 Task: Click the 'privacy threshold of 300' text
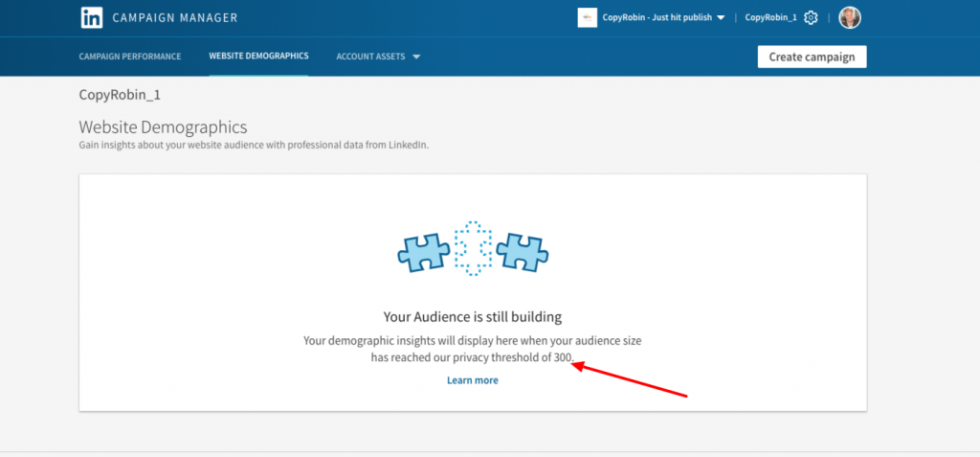coord(515,358)
